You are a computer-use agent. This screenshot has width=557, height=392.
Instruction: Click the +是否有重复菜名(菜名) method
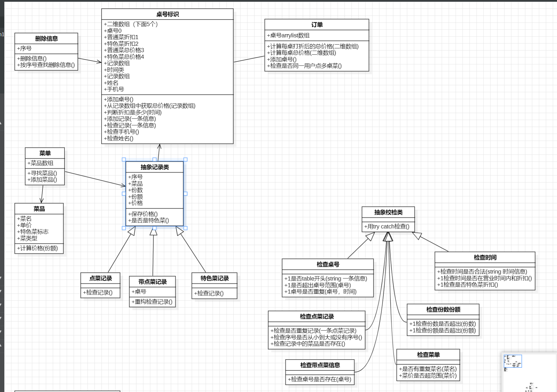428,369
